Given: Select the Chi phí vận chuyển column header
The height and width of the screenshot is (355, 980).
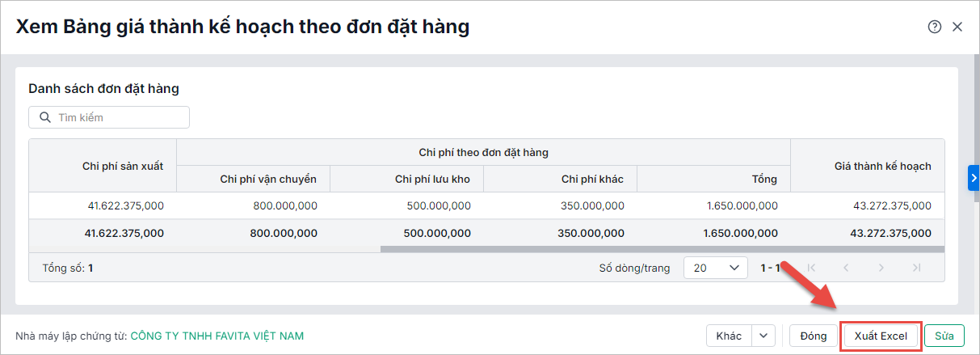Looking at the screenshot, I should click(268, 179).
